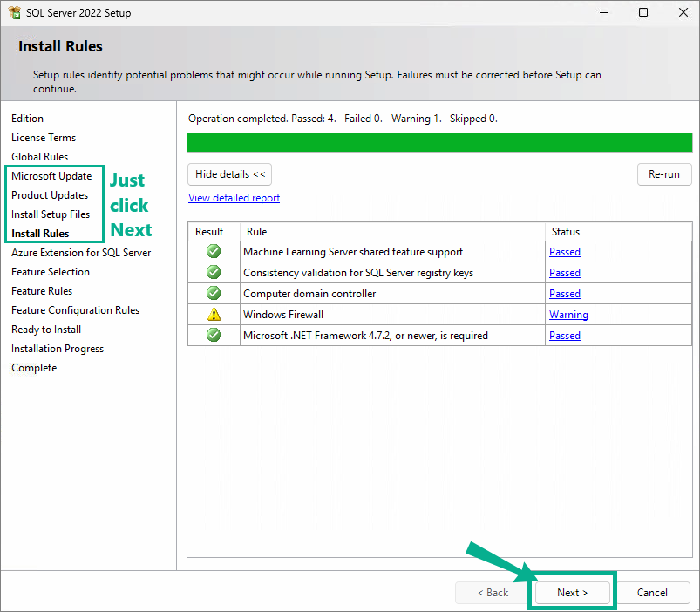Screen dimensions: 700x612
Task: Select Azure Extension for SQL Server step
Action: pyautogui.click(x=81, y=253)
